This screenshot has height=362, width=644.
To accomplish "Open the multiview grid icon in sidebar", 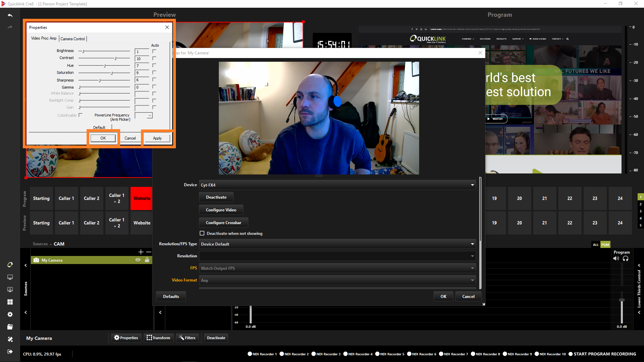I will [10, 302].
